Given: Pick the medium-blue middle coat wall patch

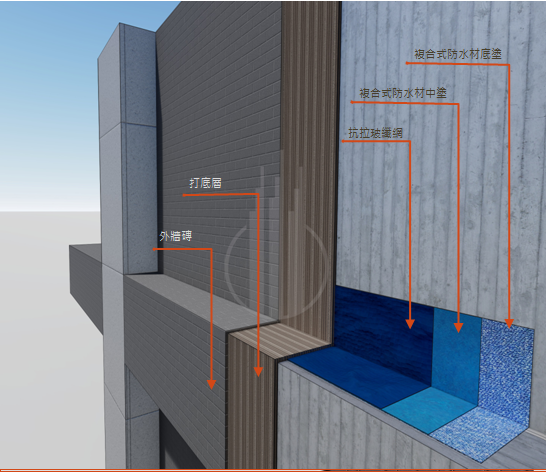Looking at the screenshot, I should tap(456, 355).
